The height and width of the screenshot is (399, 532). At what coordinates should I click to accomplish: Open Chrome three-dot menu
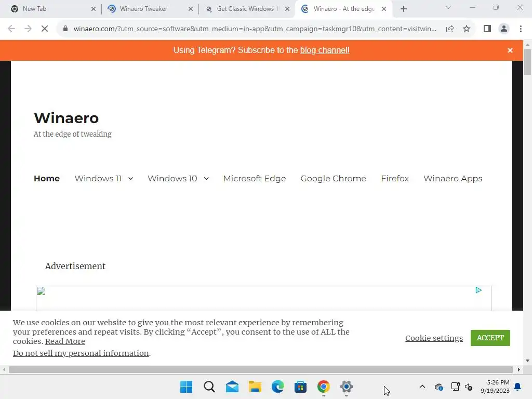(521, 29)
